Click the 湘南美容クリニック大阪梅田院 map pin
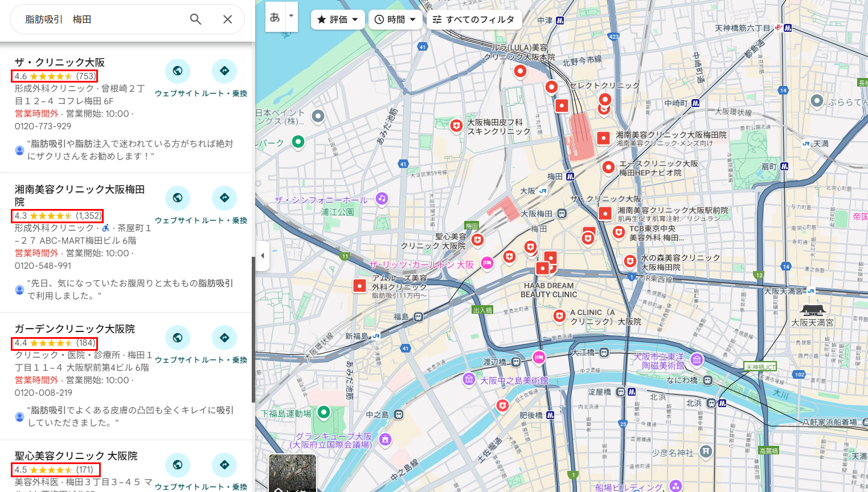The image size is (868, 492). coord(604,137)
